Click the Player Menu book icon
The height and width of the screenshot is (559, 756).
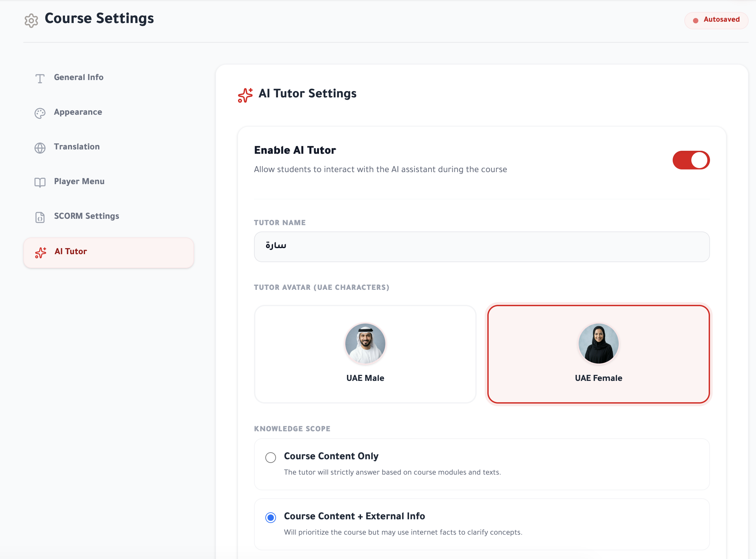(x=40, y=183)
